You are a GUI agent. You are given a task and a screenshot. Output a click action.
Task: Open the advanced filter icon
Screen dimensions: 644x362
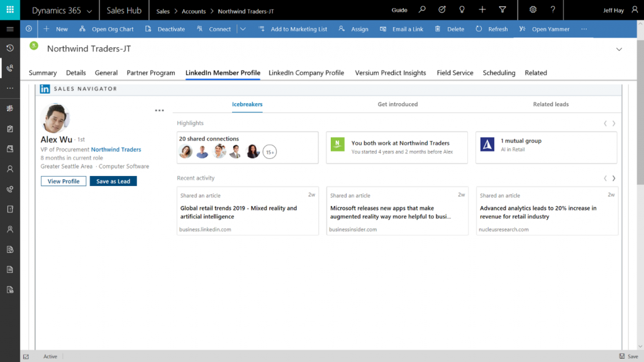point(501,10)
